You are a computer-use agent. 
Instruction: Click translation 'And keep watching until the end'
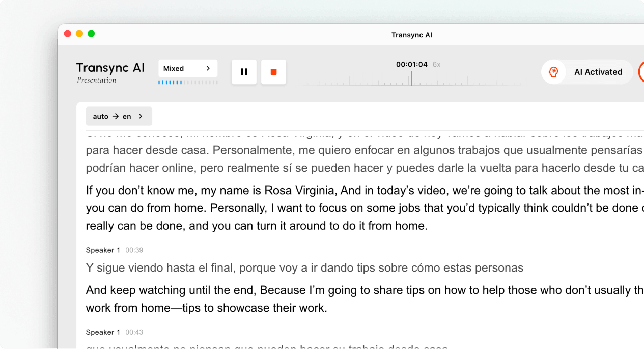coord(365,290)
